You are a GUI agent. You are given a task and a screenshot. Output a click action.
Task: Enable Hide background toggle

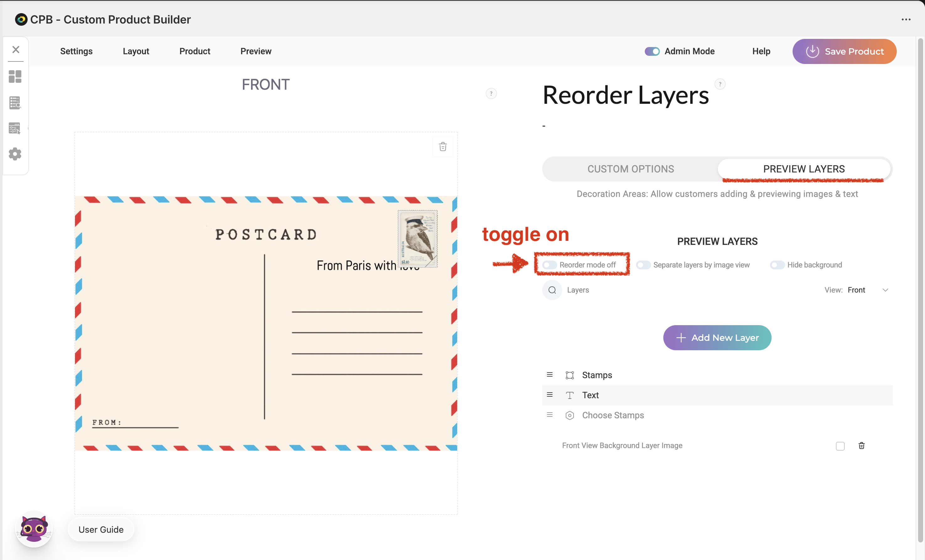(x=777, y=265)
